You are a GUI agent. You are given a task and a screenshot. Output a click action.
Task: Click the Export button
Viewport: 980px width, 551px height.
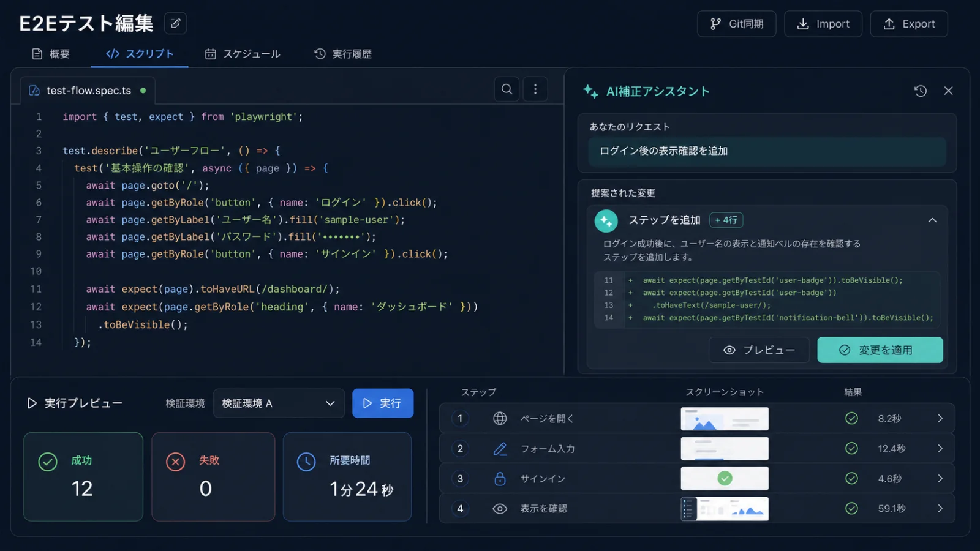click(x=908, y=24)
